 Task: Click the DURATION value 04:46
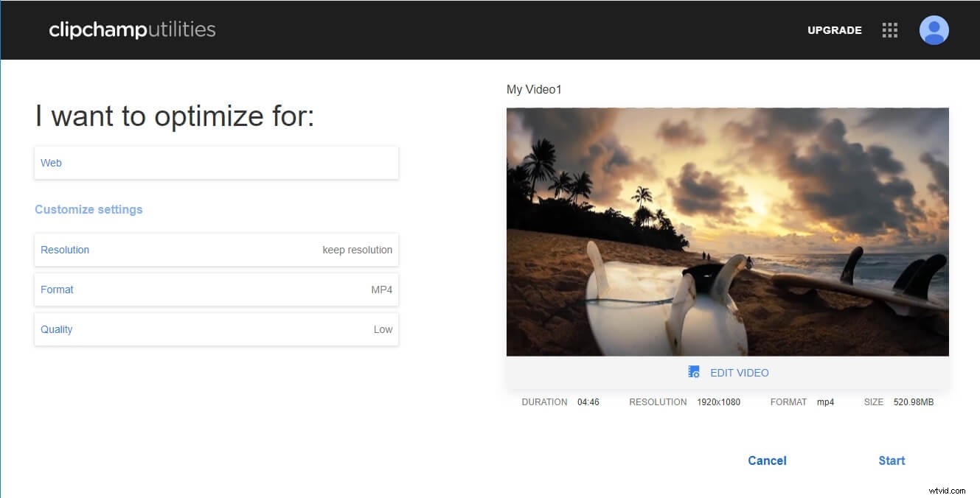click(x=588, y=401)
